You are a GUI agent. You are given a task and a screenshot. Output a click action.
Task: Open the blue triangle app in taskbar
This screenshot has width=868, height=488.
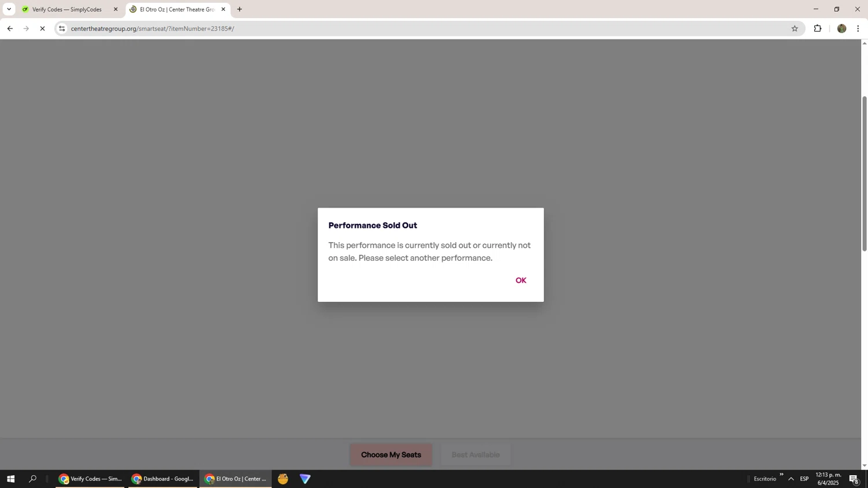click(x=305, y=479)
